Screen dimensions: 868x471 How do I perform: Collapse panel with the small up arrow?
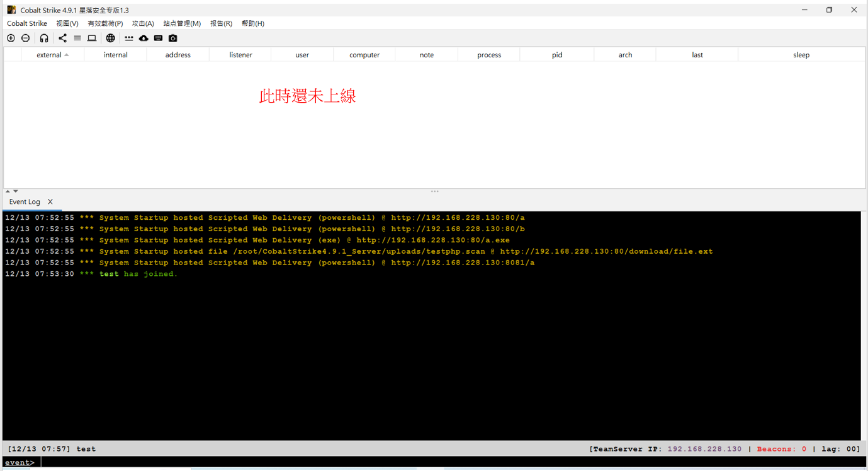coord(8,191)
